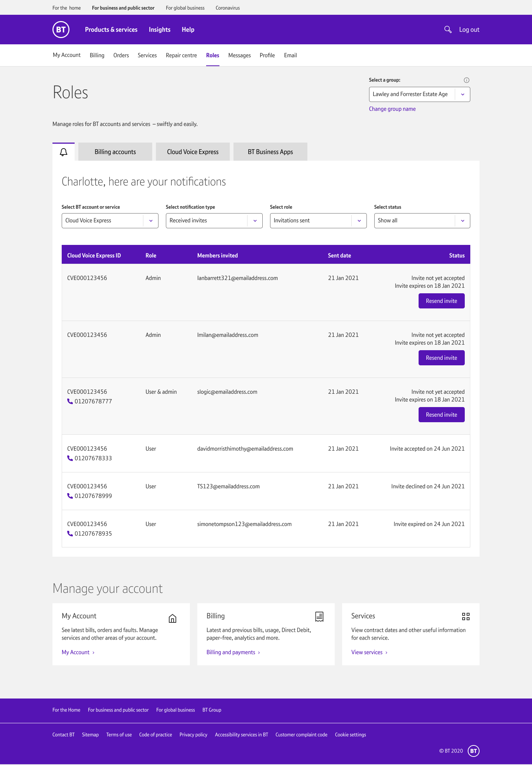Viewport: 532px width, 765px height.
Task: Open Products & services menu
Action: (x=111, y=30)
